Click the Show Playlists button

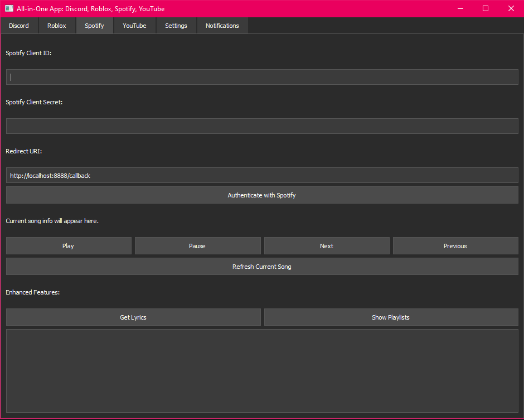pos(391,317)
